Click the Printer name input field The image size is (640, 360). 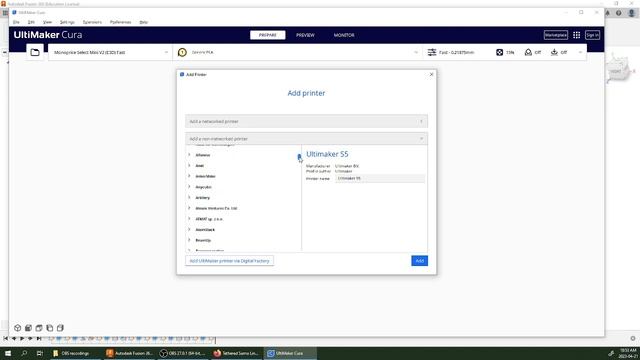coord(380,178)
